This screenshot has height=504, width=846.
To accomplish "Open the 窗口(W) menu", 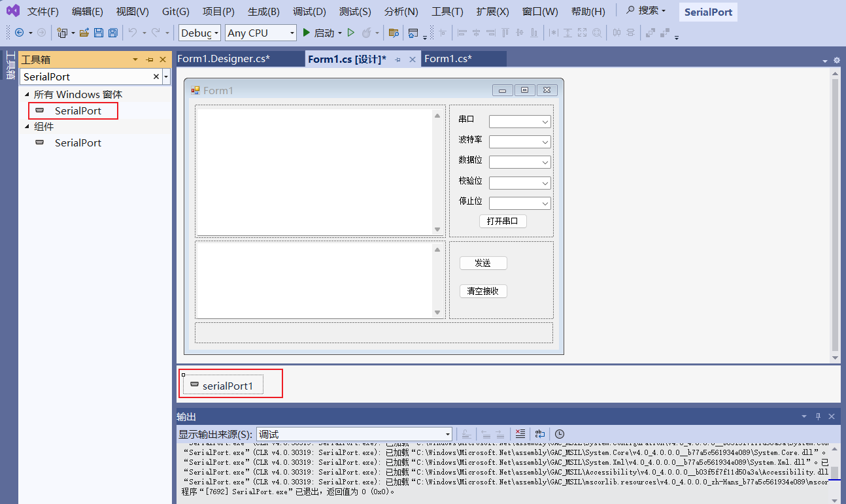I will 540,11.
